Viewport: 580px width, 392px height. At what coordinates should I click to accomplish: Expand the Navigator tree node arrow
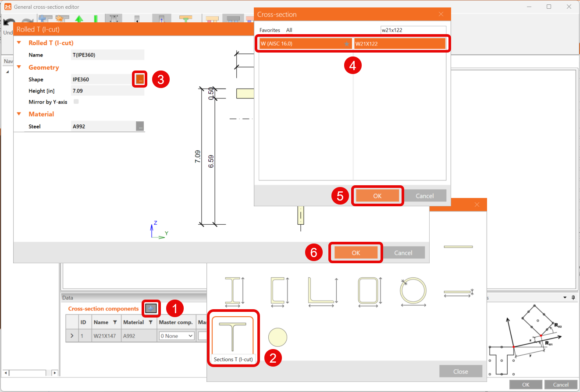7,72
